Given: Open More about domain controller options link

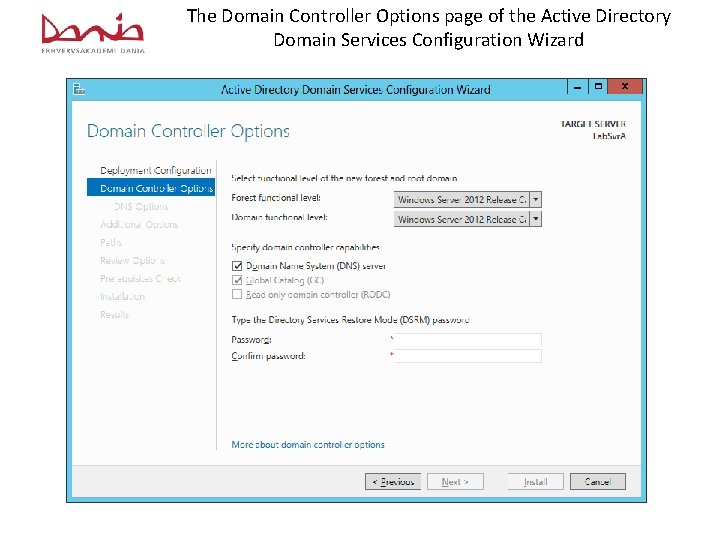Looking at the screenshot, I should (308, 444).
